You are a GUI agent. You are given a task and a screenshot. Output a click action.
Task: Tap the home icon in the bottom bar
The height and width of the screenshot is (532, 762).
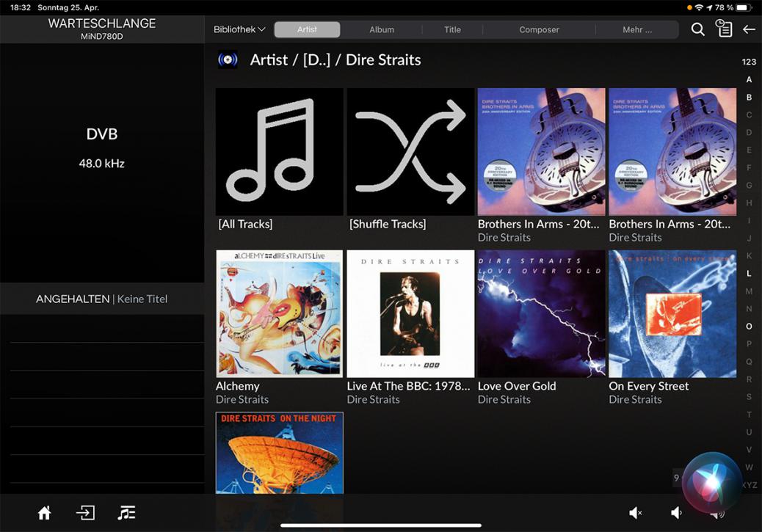(45, 513)
